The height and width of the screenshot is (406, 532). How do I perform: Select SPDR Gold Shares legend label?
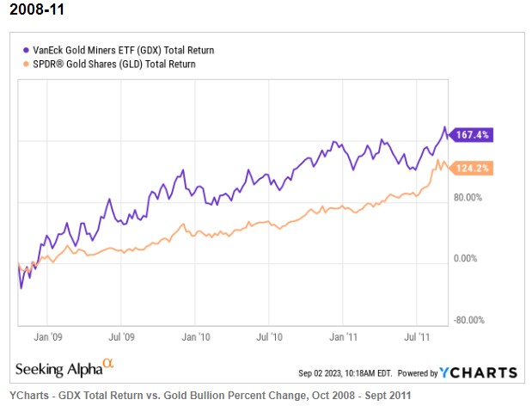114,65
